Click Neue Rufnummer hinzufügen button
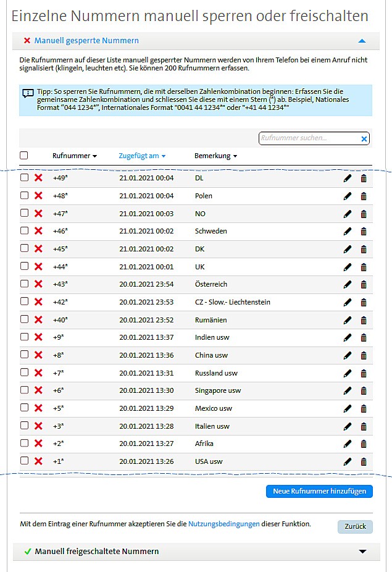 coord(319,492)
